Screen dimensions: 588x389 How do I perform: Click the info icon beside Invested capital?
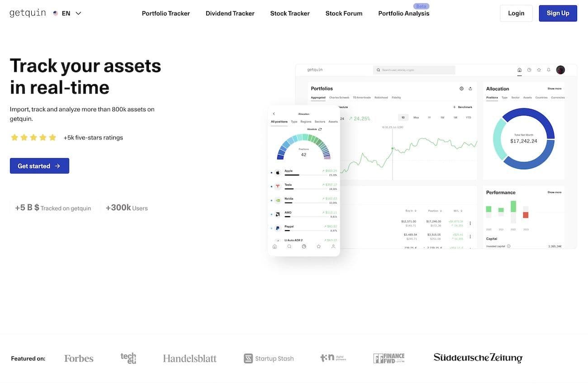(509, 247)
